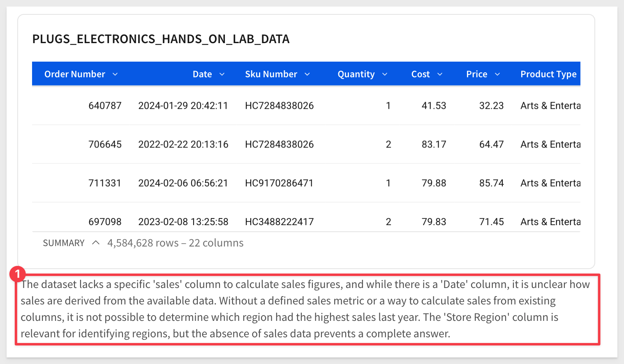Click the row count text 4,584,628 rows
This screenshot has height=364, width=624.
coord(143,243)
